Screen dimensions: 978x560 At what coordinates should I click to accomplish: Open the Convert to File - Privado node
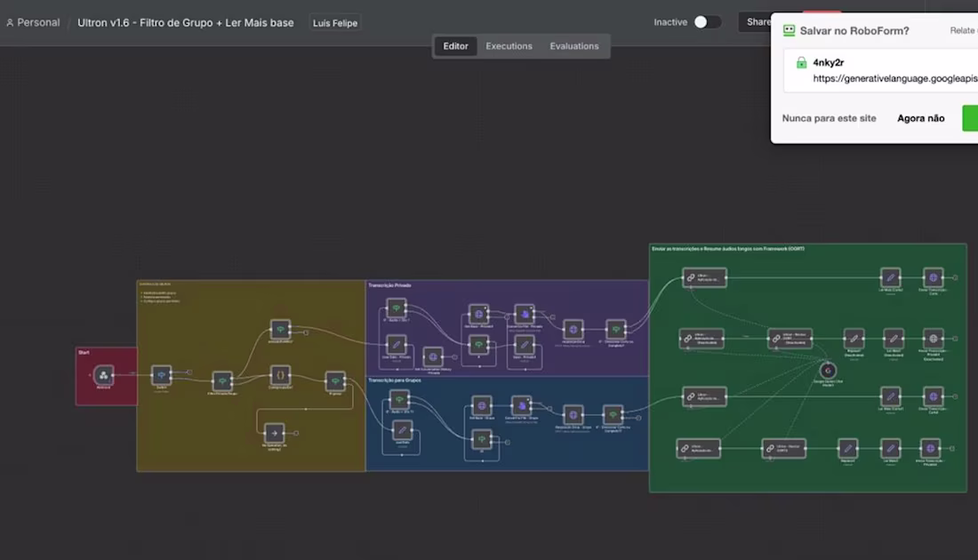[x=525, y=315]
